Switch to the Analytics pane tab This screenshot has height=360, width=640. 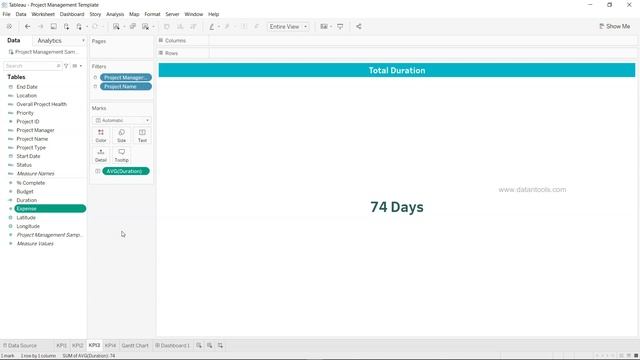49,41
